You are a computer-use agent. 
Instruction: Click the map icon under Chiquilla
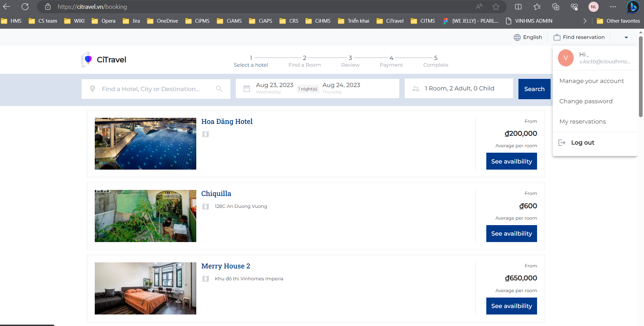click(205, 207)
